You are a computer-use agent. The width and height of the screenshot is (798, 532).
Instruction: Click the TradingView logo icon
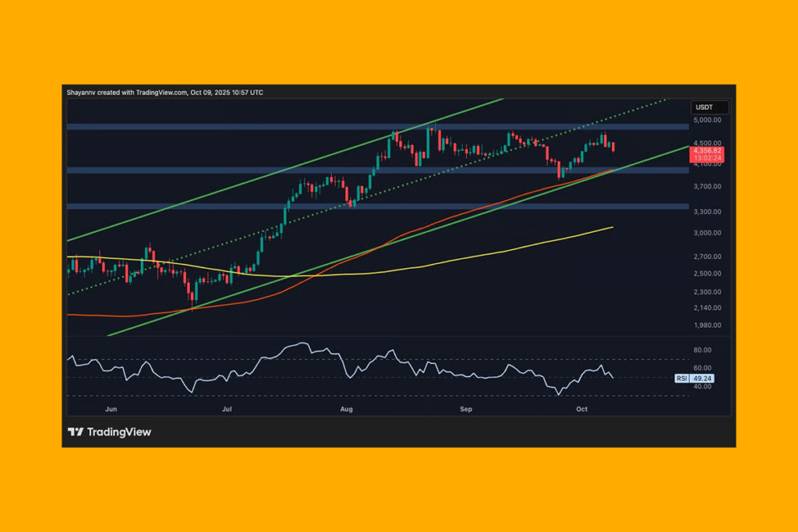click(74, 432)
